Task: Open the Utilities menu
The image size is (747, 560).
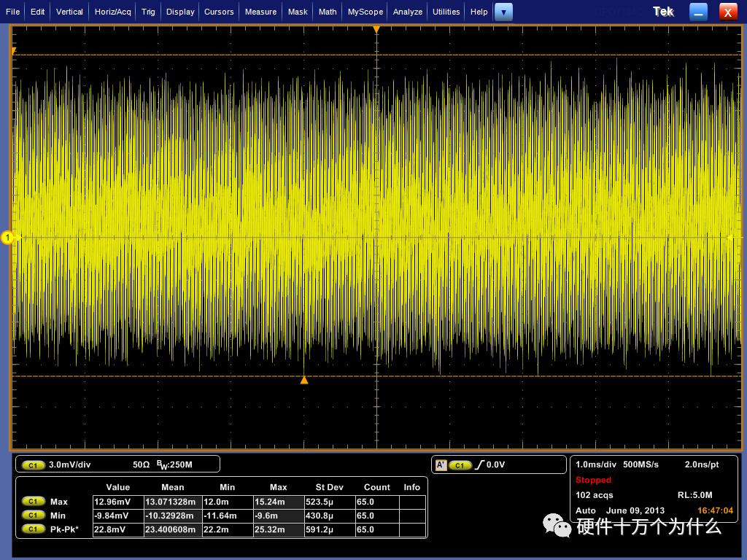Action: [446, 12]
